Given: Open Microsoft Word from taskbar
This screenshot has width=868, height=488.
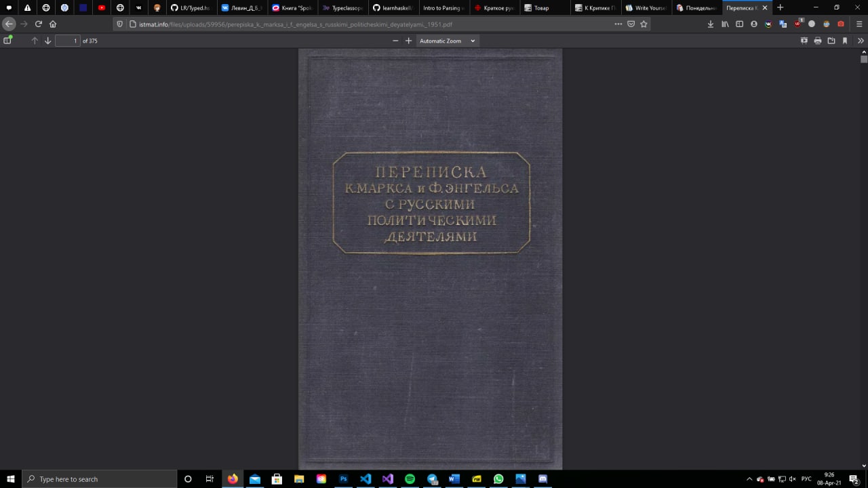Looking at the screenshot, I should tap(454, 479).
